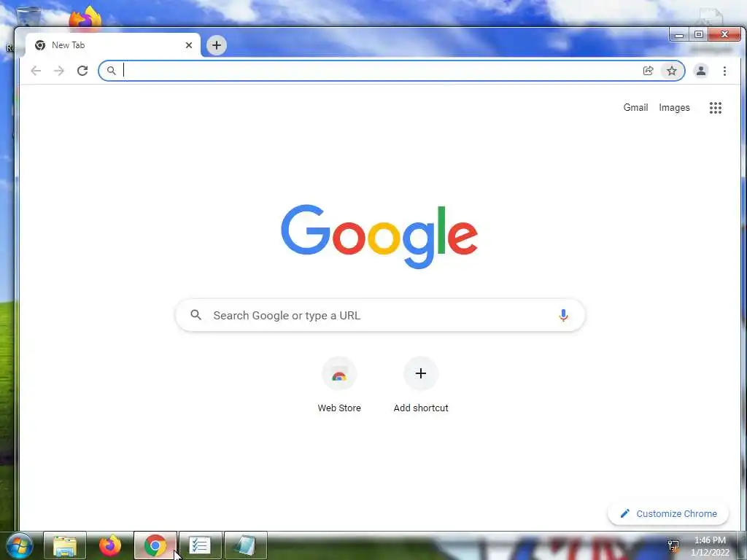Click the taskbar clock showing 1:46 PM
Viewport: 747px width, 560px height.
711,546
